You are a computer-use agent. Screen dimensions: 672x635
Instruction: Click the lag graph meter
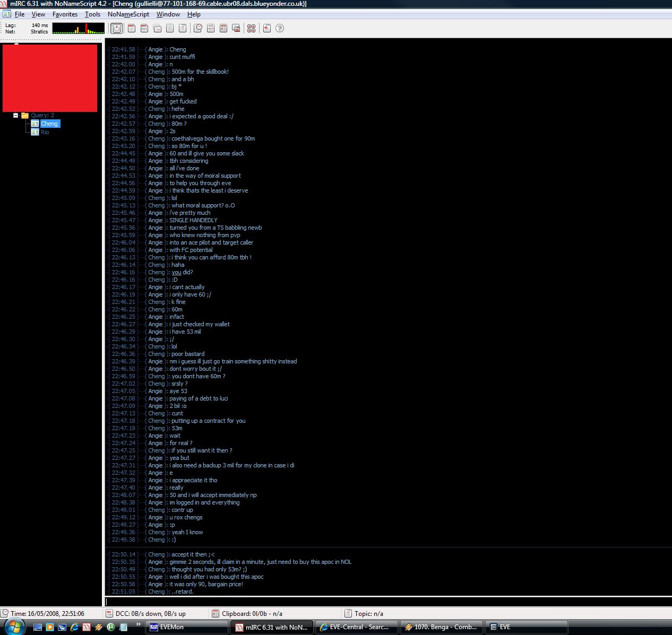point(78,28)
